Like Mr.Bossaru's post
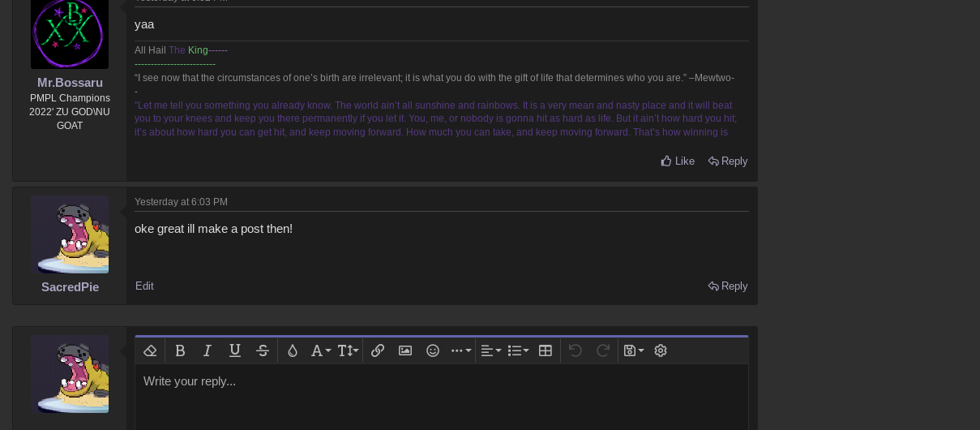This screenshot has height=430, width=980. (678, 161)
